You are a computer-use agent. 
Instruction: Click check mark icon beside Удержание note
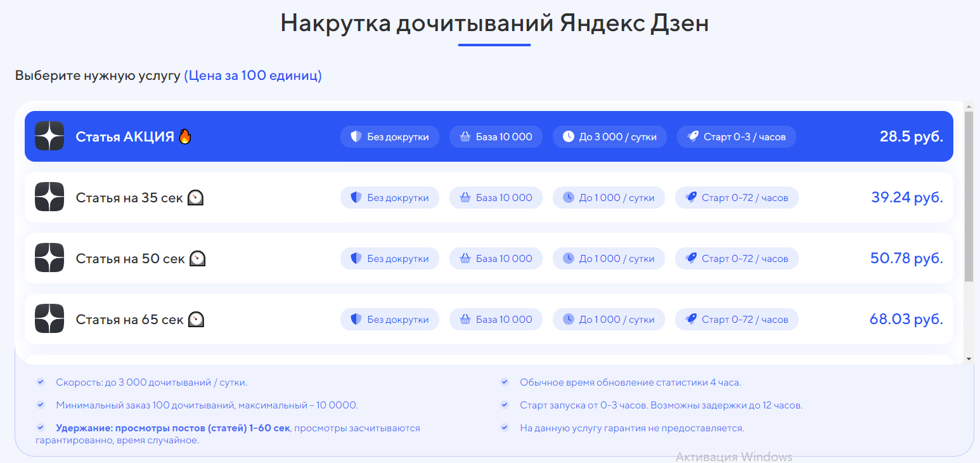pyautogui.click(x=41, y=427)
